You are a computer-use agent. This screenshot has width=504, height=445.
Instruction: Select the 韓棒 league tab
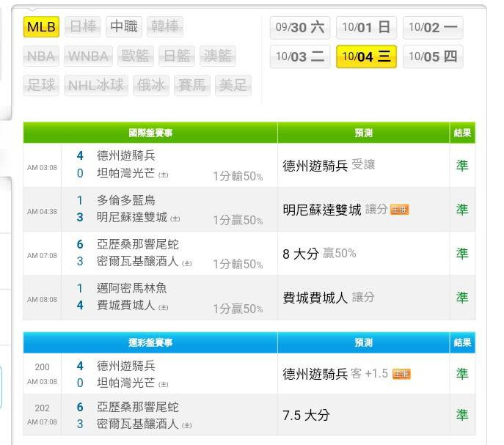coord(165,26)
